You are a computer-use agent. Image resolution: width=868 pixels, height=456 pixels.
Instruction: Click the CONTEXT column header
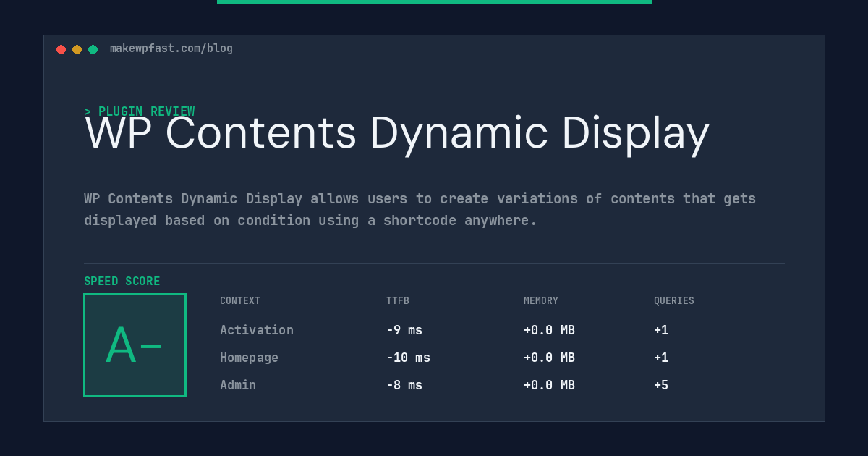[x=240, y=301]
